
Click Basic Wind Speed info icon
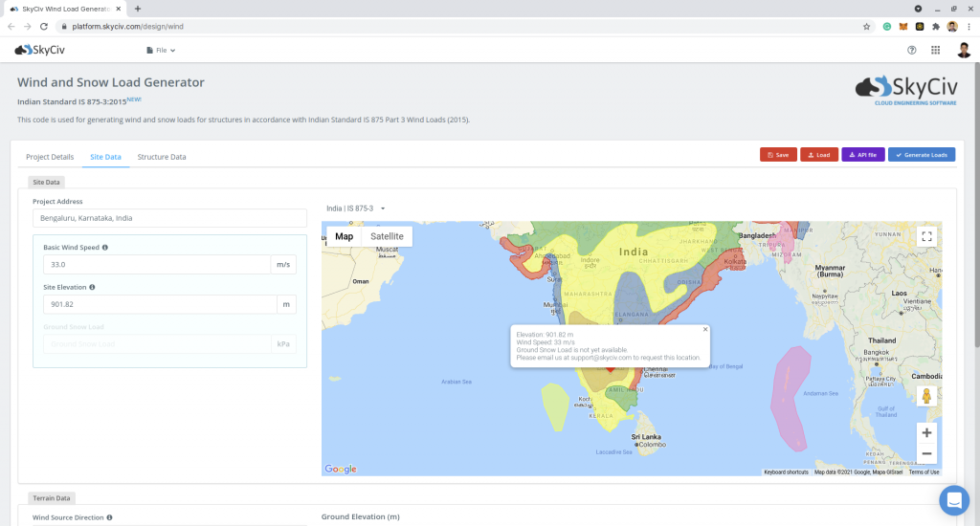(x=105, y=248)
